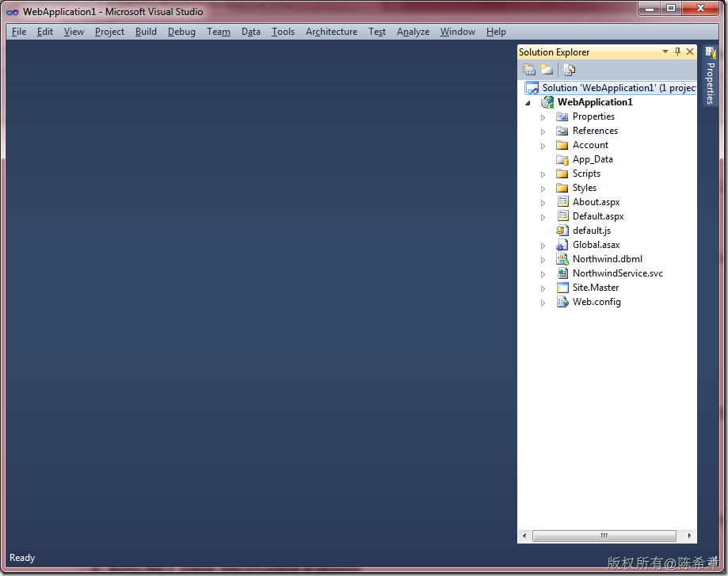Screen dimensions: 728x576
Task: Expand the Web.config node
Action: coord(543,303)
